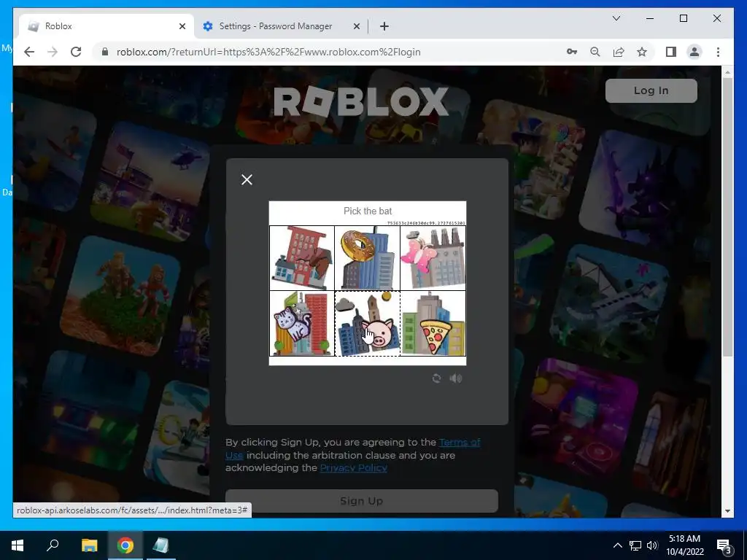The image size is (747, 560).
Task: Open the Windows Start menu
Action: (18, 545)
